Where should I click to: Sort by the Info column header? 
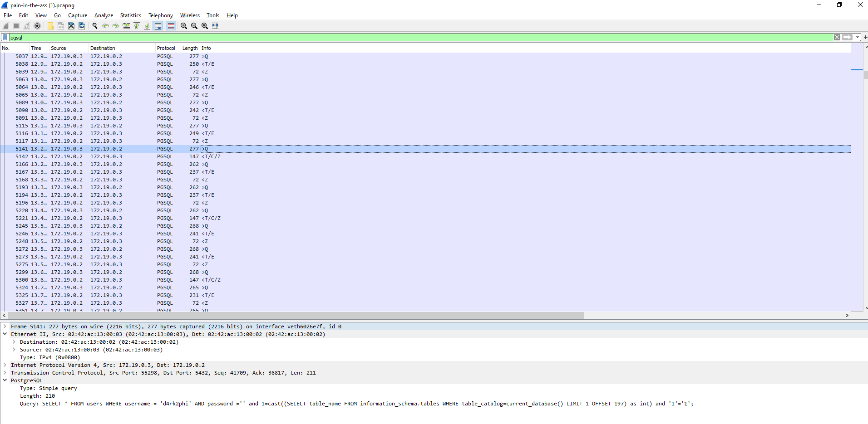click(x=525, y=48)
